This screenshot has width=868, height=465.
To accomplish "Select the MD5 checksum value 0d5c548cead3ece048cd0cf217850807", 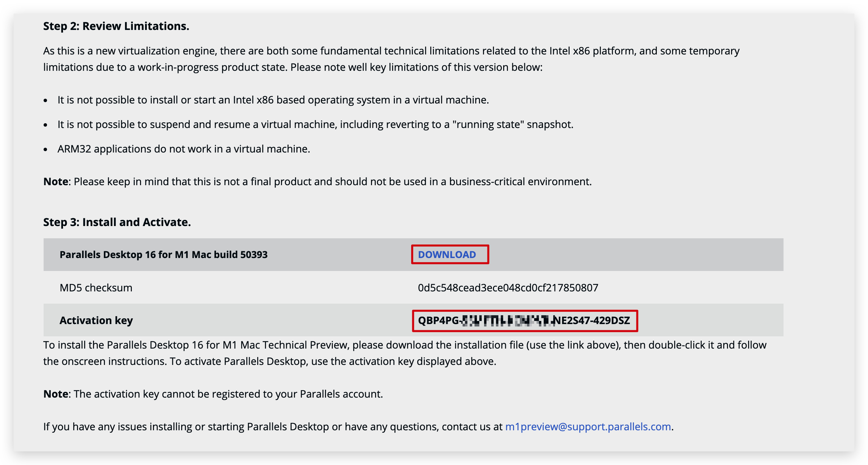I will [x=508, y=288].
